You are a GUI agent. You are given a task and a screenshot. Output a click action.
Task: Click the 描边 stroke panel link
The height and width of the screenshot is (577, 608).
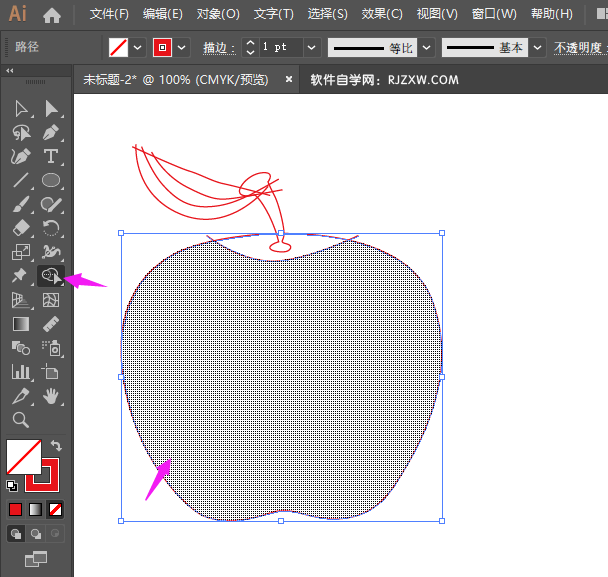(215, 47)
